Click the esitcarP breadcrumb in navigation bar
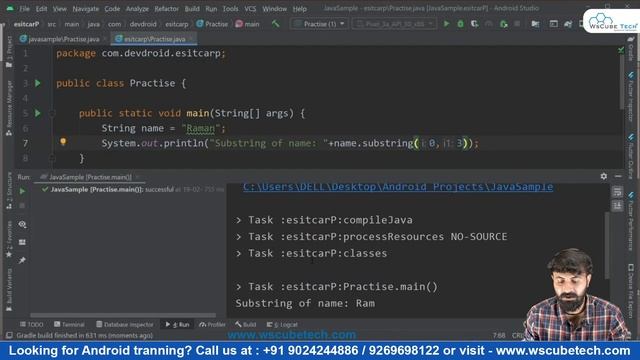The width and height of the screenshot is (640, 360). 27,24
